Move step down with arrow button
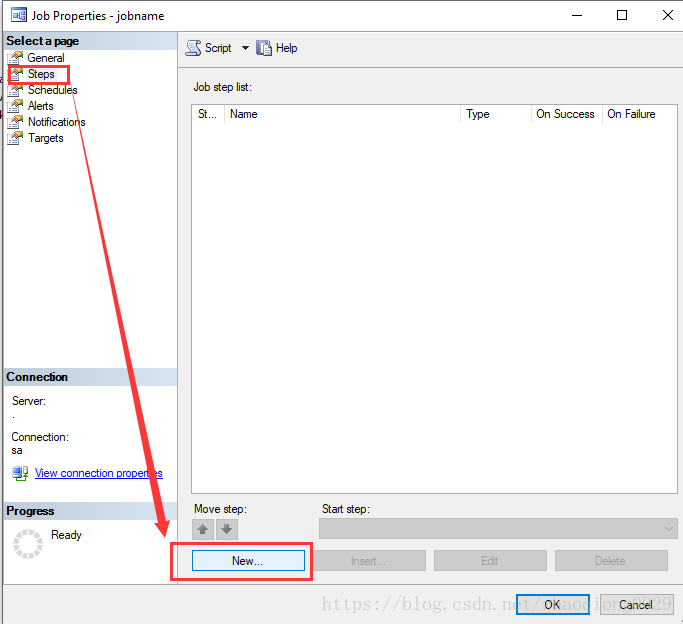This screenshot has height=624, width=683. coord(227,530)
